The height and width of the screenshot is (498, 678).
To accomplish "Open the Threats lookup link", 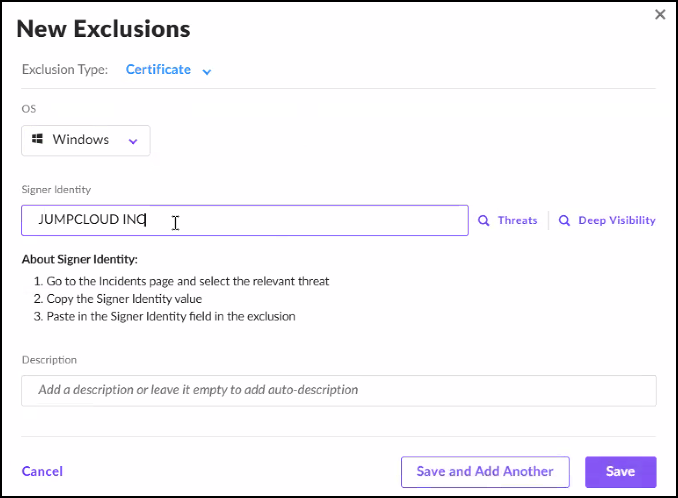I will [517, 221].
